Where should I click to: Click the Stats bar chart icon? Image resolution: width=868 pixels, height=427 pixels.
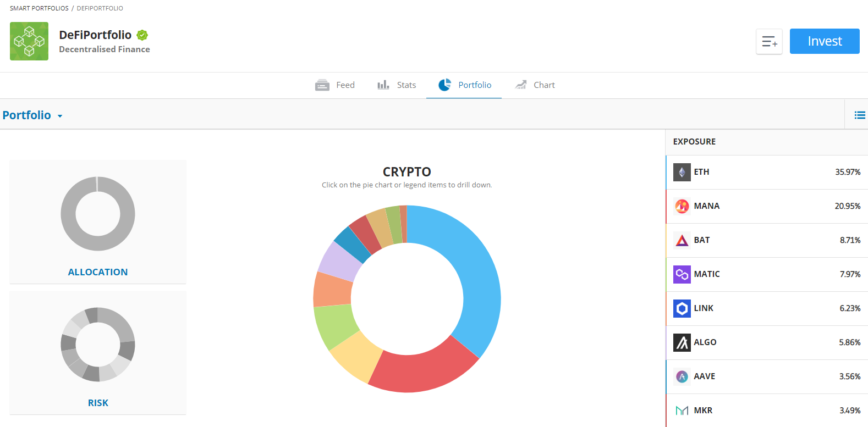[383, 85]
